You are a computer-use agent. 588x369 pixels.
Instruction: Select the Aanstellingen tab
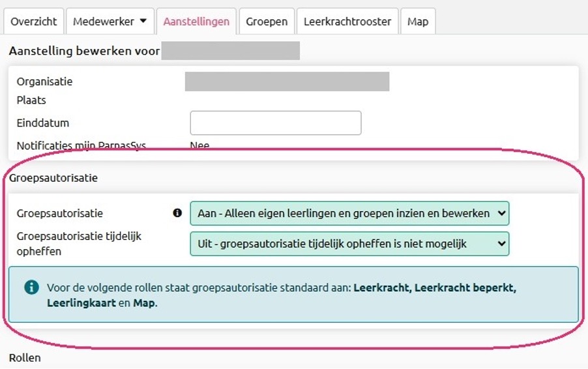coord(196,22)
